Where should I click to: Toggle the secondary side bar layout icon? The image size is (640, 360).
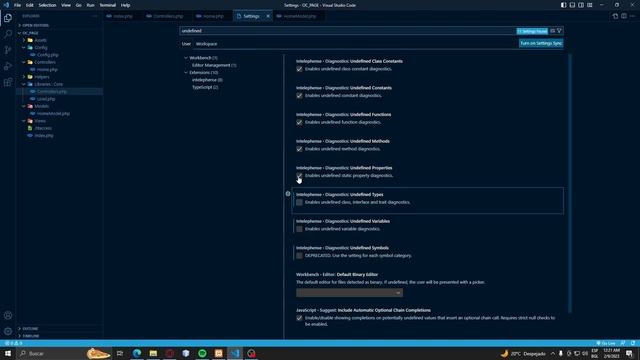581,5
